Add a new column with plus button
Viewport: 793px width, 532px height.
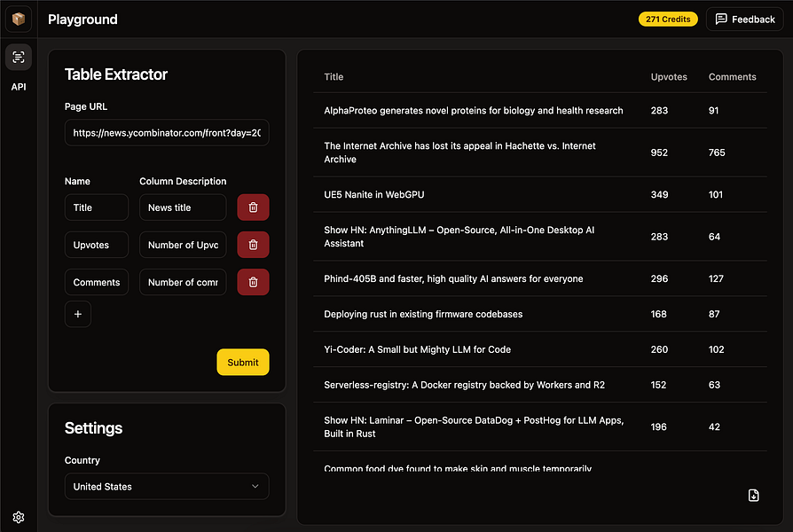[78, 314]
